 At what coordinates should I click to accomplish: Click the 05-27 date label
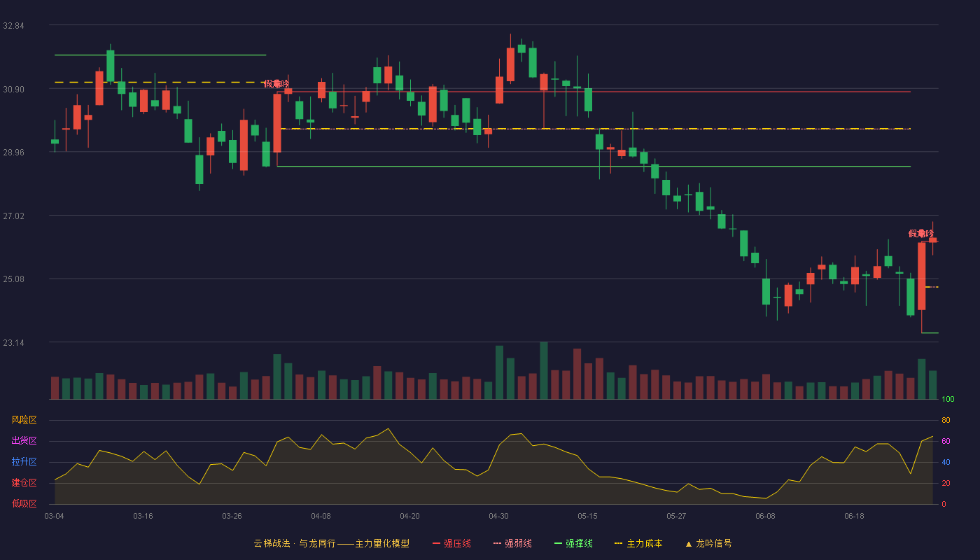676,516
